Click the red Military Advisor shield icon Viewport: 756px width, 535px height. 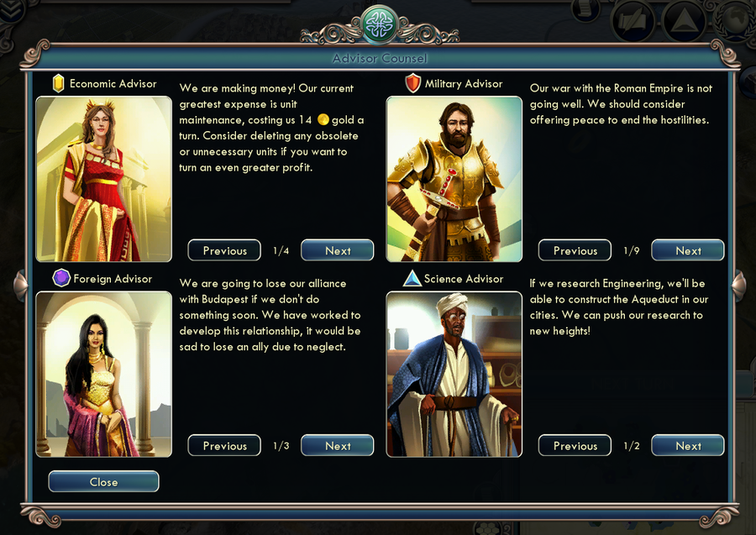point(412,83)
